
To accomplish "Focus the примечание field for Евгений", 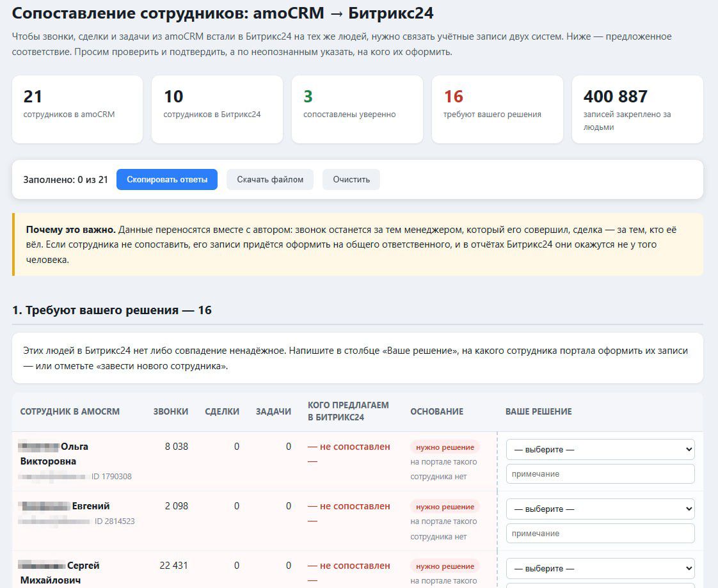I will pyautogui.click(x=600, y=534).
